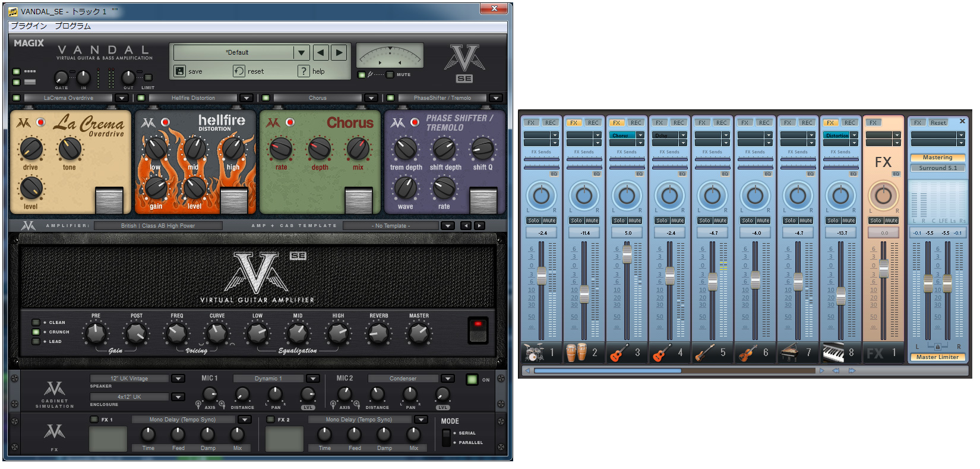The image size is (980, 469).
Task: Skip mixer view right with double-arrow icon
Action: tap(852, 370)
